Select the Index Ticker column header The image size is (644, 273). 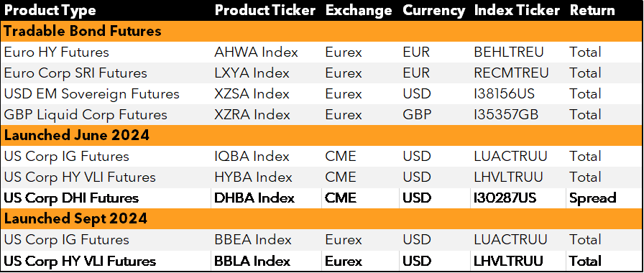[x=518, y=11]
